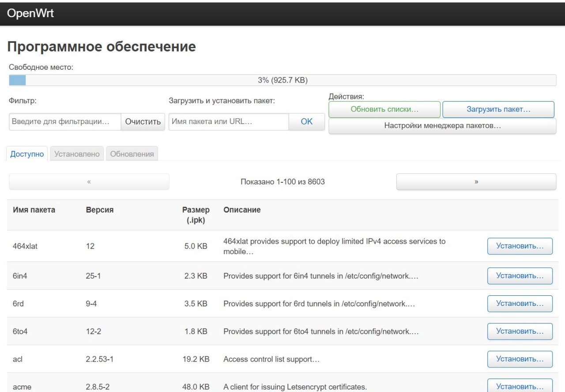Install the 6rd package
Screen dimensions: 565x392
point(520,304)
